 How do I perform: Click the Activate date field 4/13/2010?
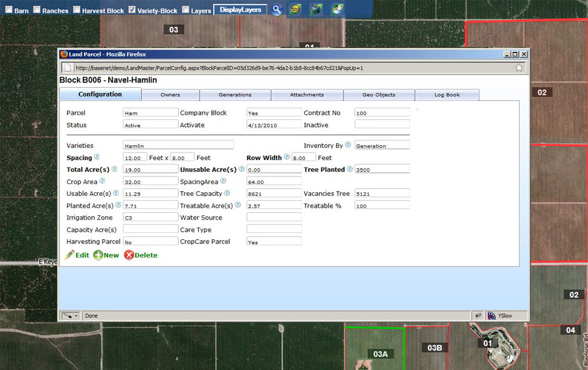pyautogui.click(x=274, y=124)
